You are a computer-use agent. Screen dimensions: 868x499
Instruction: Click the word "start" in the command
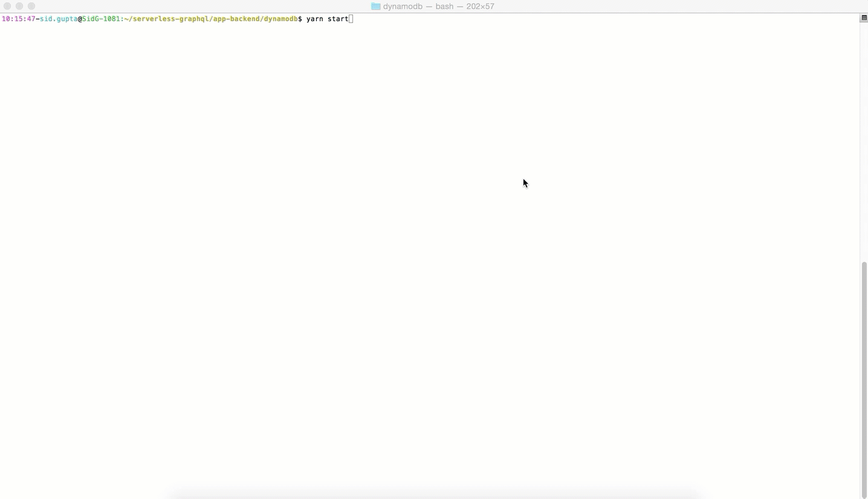(338, 19)
